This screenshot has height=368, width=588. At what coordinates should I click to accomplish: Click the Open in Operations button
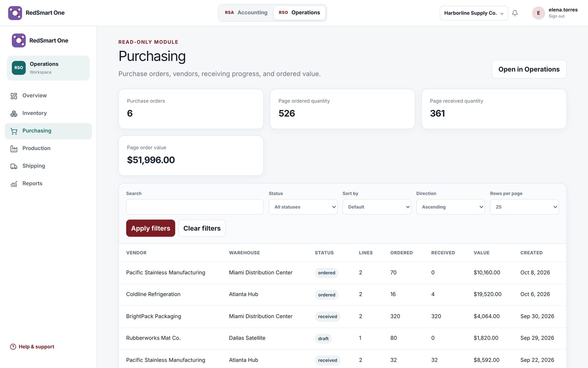[529, 69]
